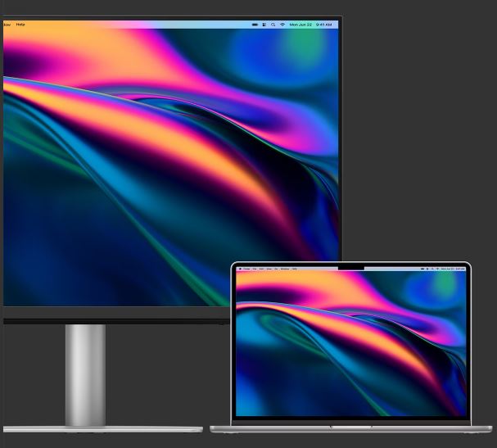Open the Edit menu on the MacBook screen

click(x=261, y=269)
